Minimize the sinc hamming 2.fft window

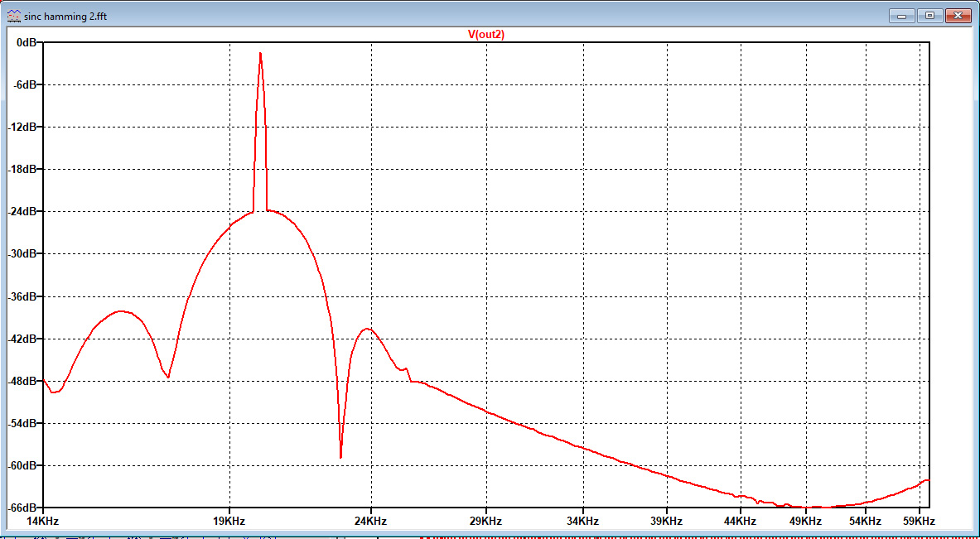coord(902,16)
